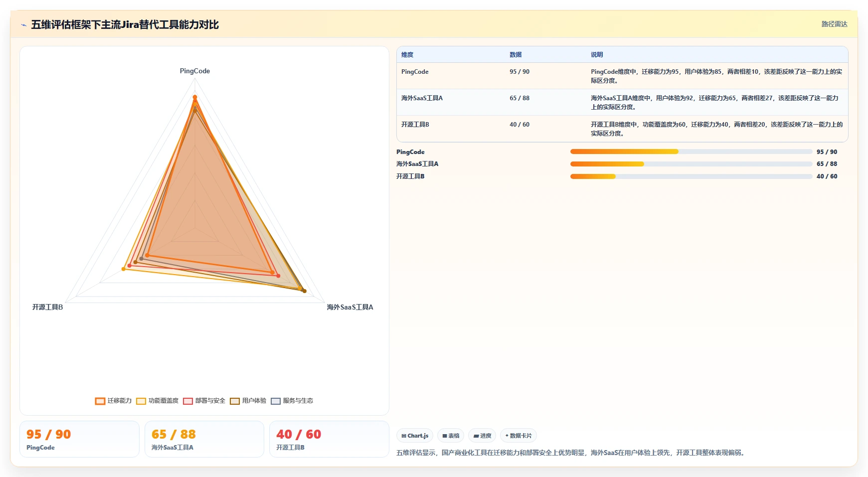Screen dimensions: 868x477
Task: Click the 海外SaaS工具A progress bar
Action: (691, 164)
